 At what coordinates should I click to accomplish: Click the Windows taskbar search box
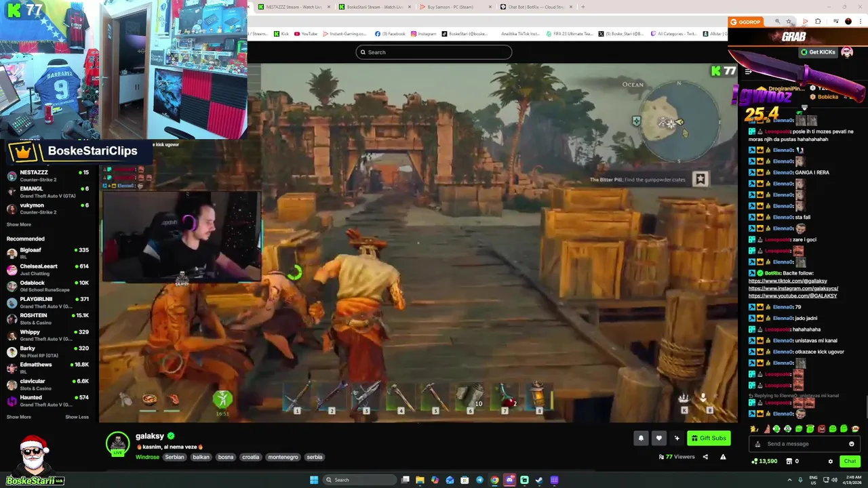pyautogui.click(x=359, y=480)
